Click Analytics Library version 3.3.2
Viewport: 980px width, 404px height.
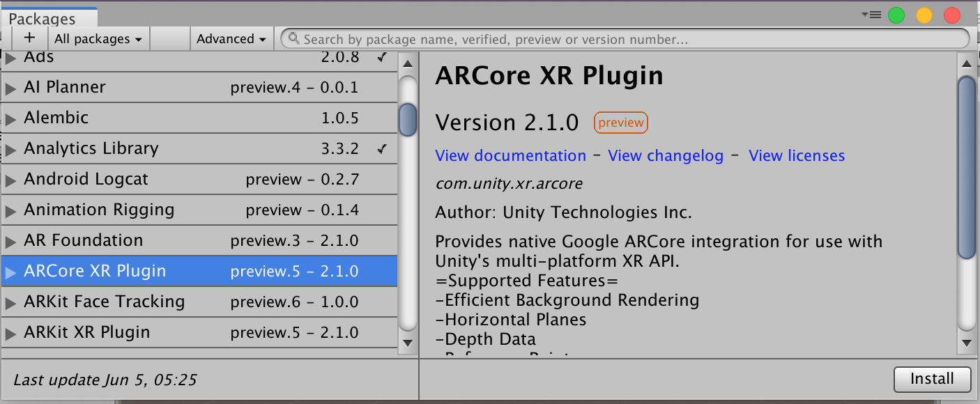pos(340,149)
